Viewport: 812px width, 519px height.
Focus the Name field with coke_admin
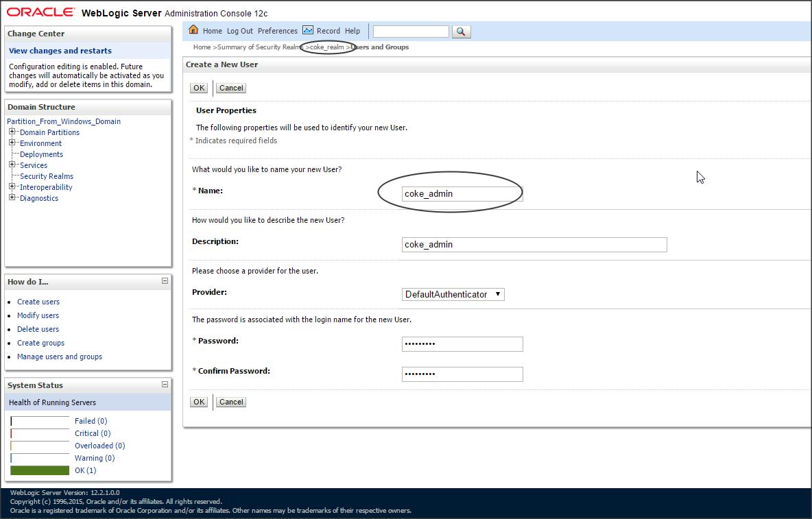pos(462,194)
